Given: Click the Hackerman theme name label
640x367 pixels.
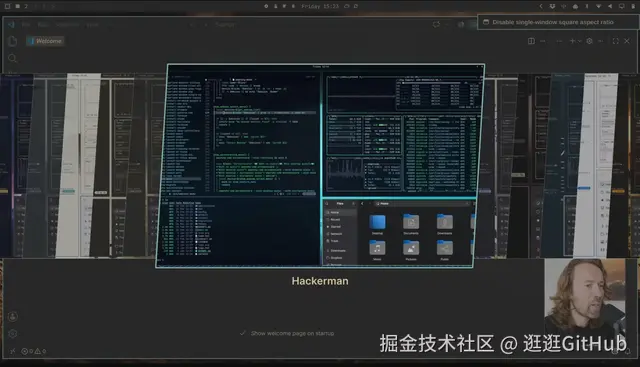Looking at the screenshot, I should (x=320, y=281).
